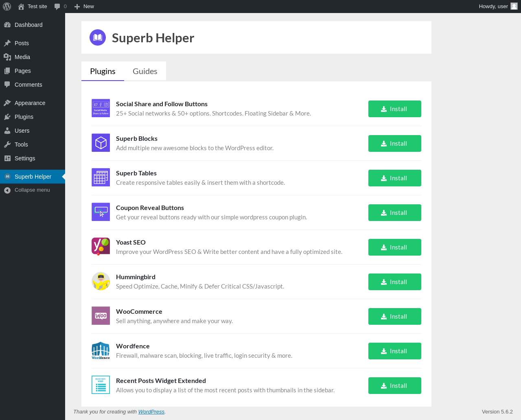Click the Dashboard gauge icon
The height and width of the screenshot is (420, 521).
[7, 25]
